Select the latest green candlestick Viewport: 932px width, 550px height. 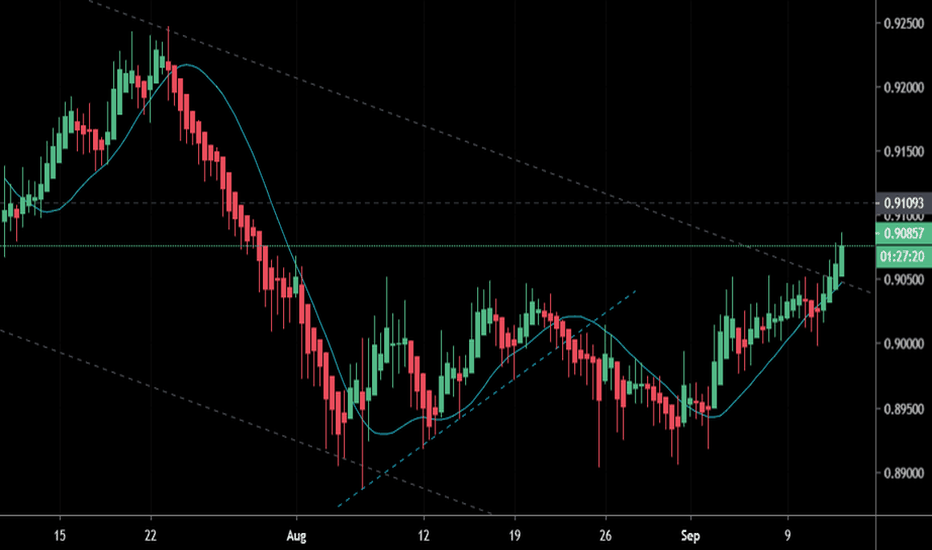(842, 260)
